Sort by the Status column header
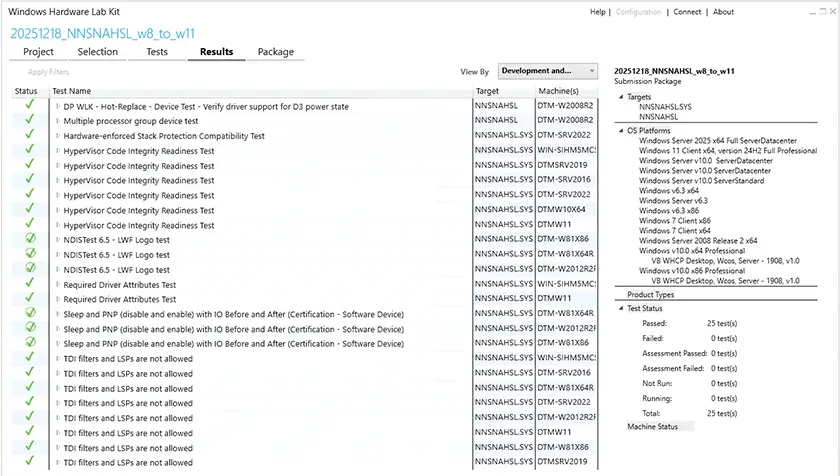This screenshot has width=840, height=476. [26, 91]
